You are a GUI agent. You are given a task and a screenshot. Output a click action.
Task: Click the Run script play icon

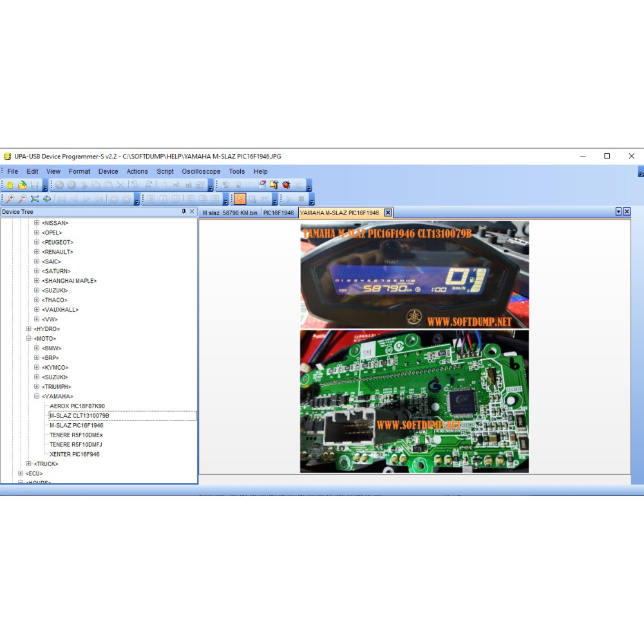(289, 199)
